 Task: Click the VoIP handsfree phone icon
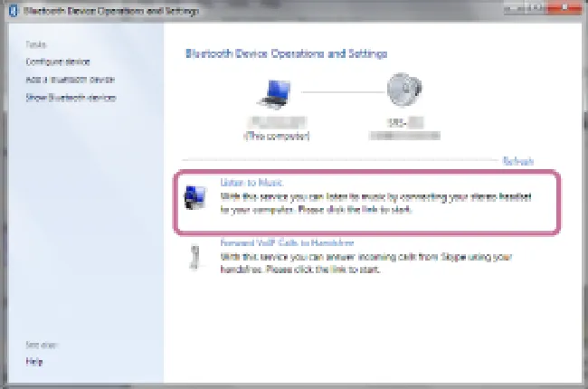(194, 257)
